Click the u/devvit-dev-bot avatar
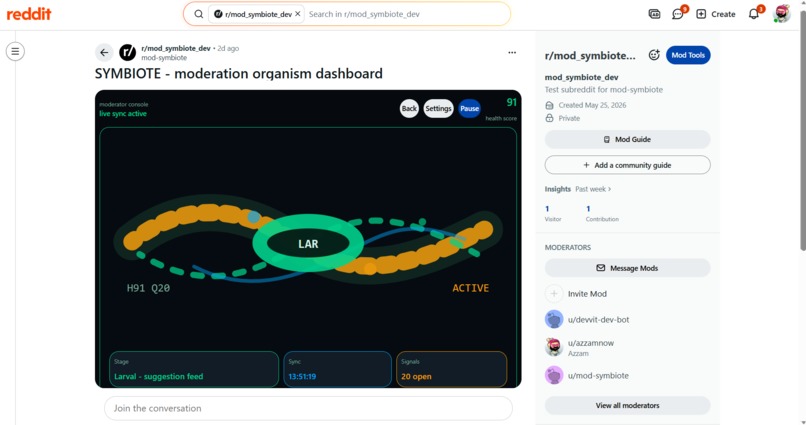This screenshot has height=425, width=806. (x=554, y=319)
